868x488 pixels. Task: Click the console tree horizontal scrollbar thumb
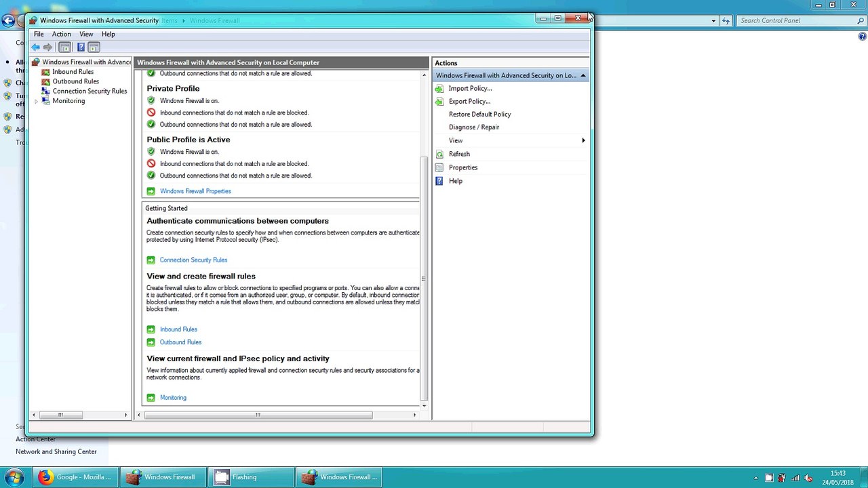(x=61, y=415)
